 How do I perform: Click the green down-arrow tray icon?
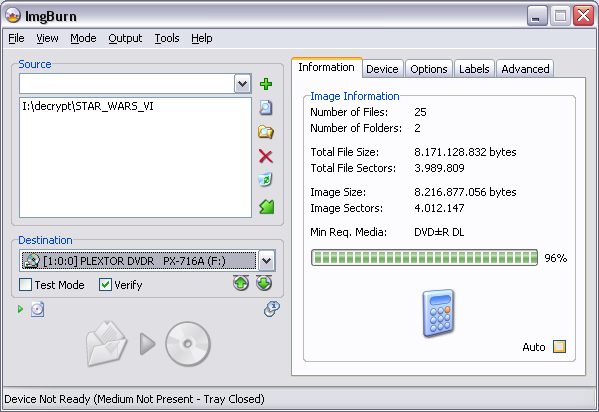point(264,283)
